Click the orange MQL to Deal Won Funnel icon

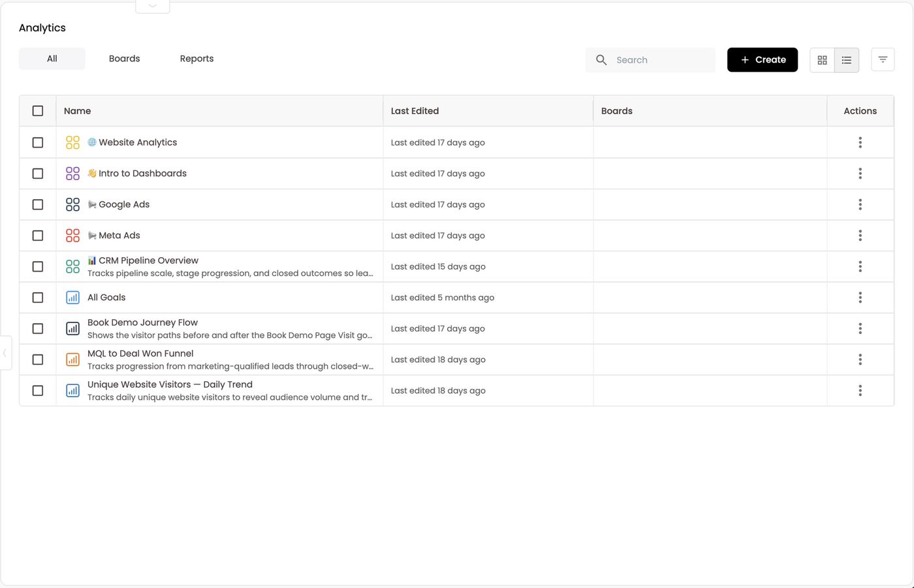coord(72,360)
